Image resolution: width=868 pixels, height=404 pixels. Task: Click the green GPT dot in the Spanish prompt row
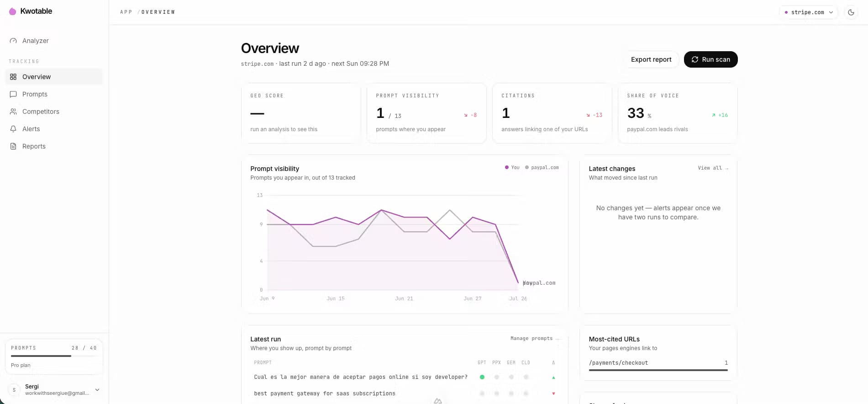coord(482,377)
